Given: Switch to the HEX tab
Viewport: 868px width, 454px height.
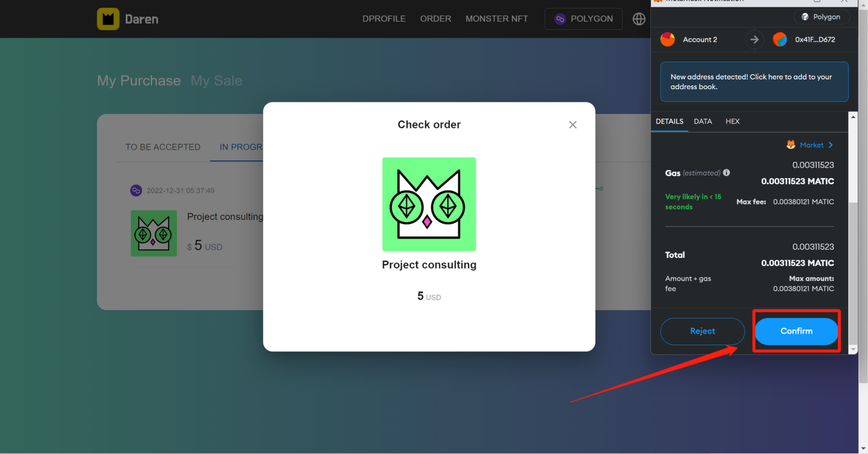Looking at the screenshot, I should click(732, 122).
